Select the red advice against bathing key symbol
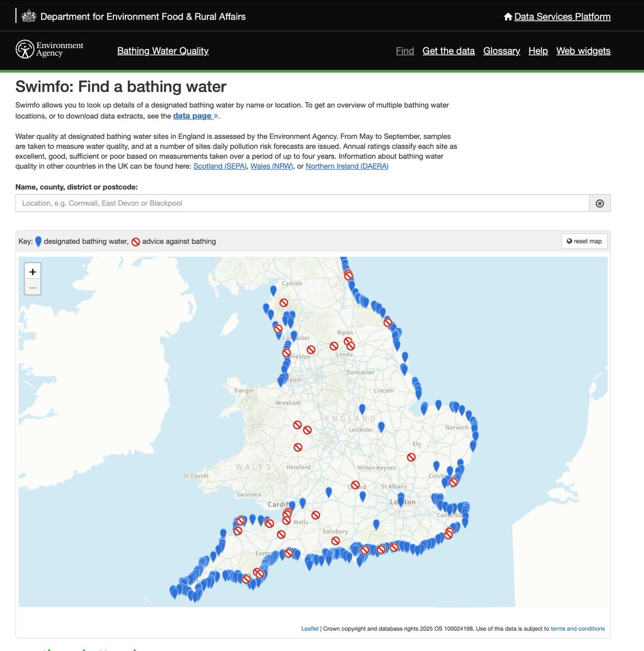 tap(136, 241)
